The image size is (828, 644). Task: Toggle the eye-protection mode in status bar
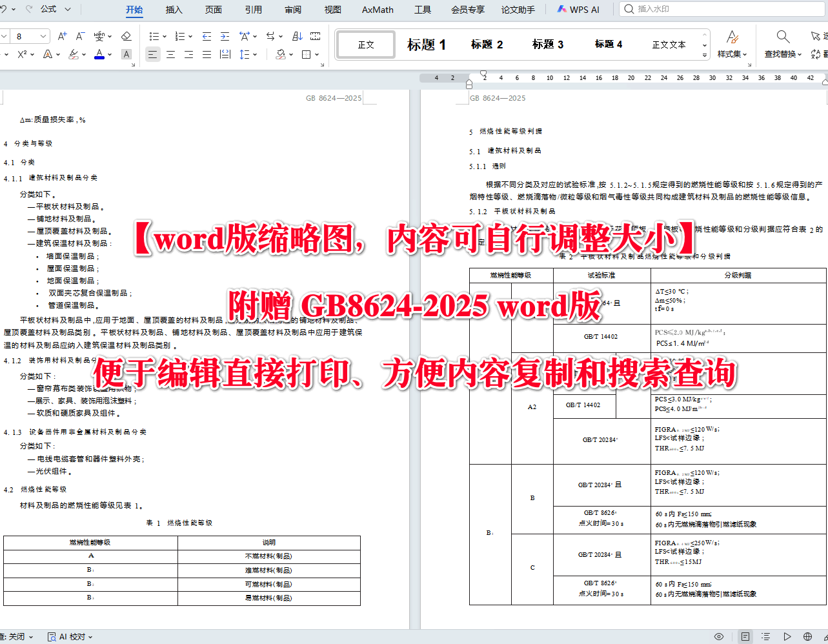[719, 636]
